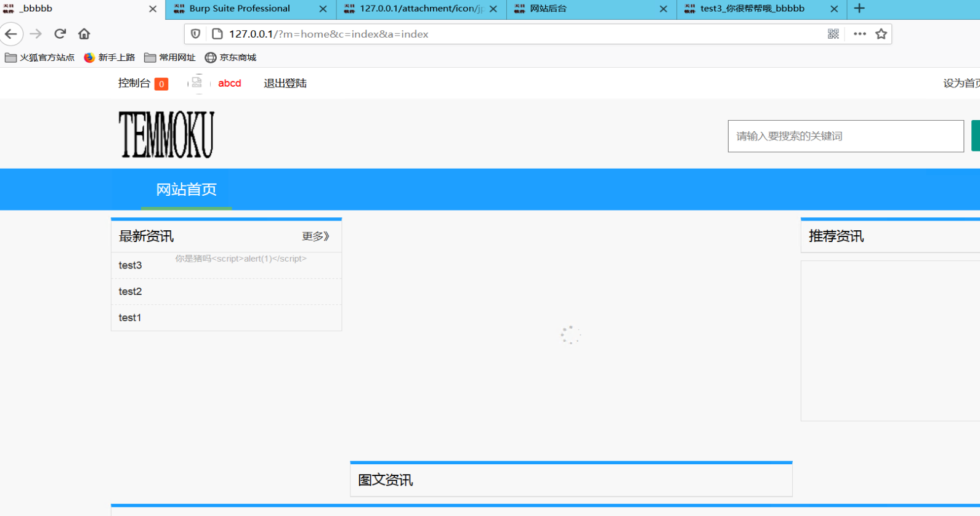Click the browser forward arrow
The image size is (980, 516).
[x=36, y=34]
